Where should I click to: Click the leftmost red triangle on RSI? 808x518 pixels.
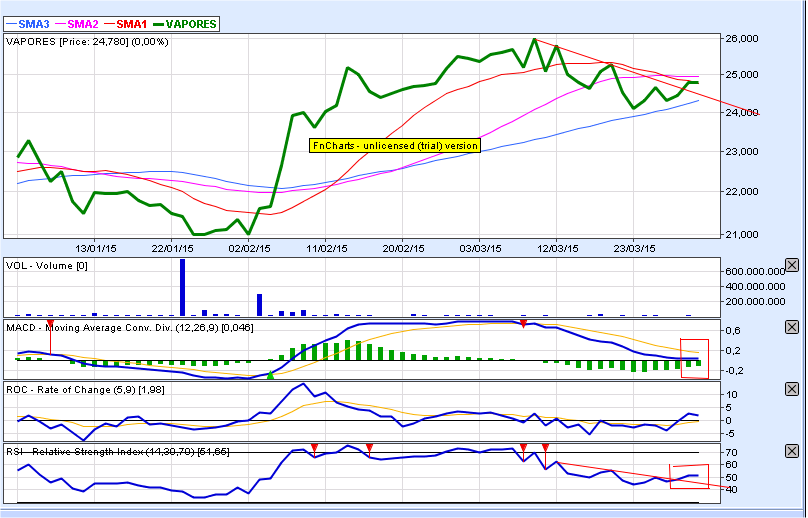[x=314, y=447]
